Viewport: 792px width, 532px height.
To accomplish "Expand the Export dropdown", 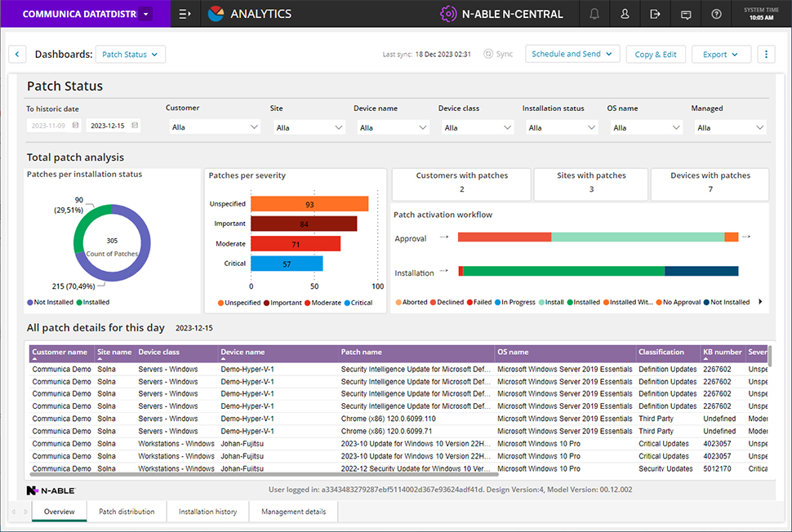I will (x=721, y=54).
